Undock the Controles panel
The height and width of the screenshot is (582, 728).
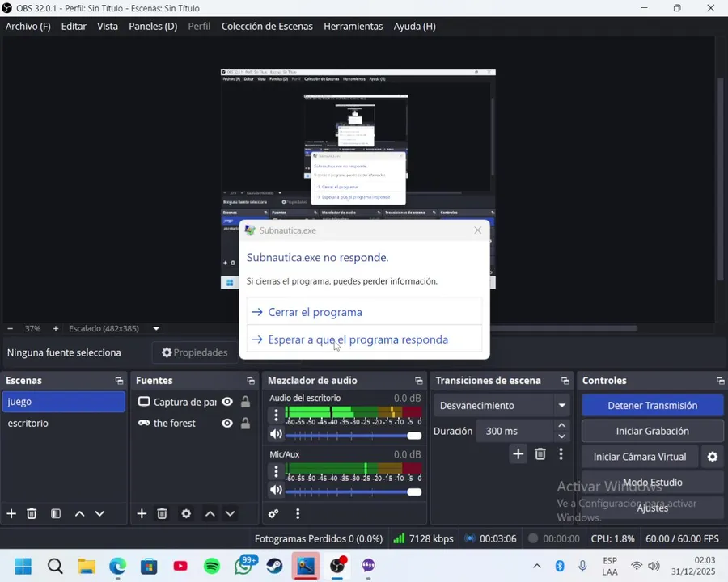721,381
